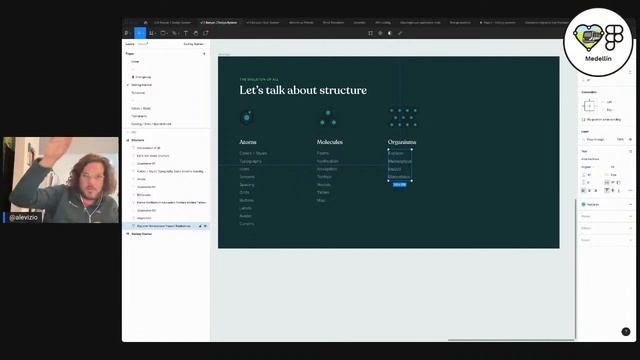This screenshot has height=360, width=640.
Task: Choose auto height text resizing
Action: (613, 182)
